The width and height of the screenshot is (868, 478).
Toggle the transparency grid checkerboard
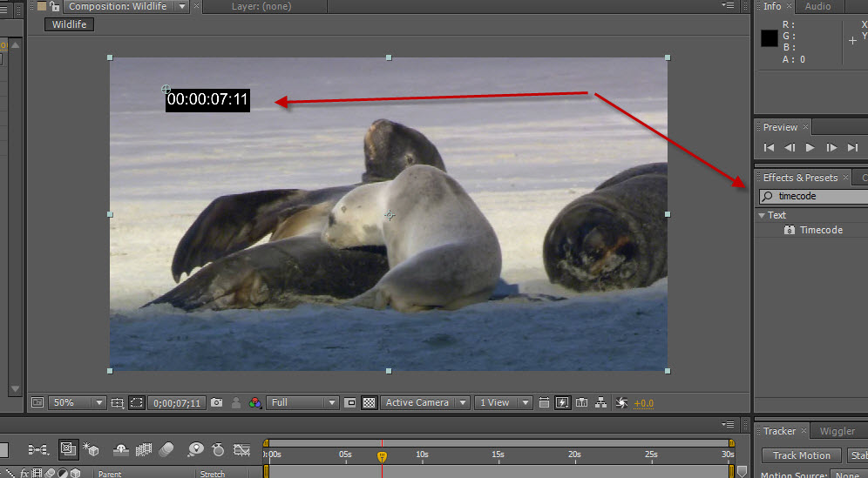[370, 403]
